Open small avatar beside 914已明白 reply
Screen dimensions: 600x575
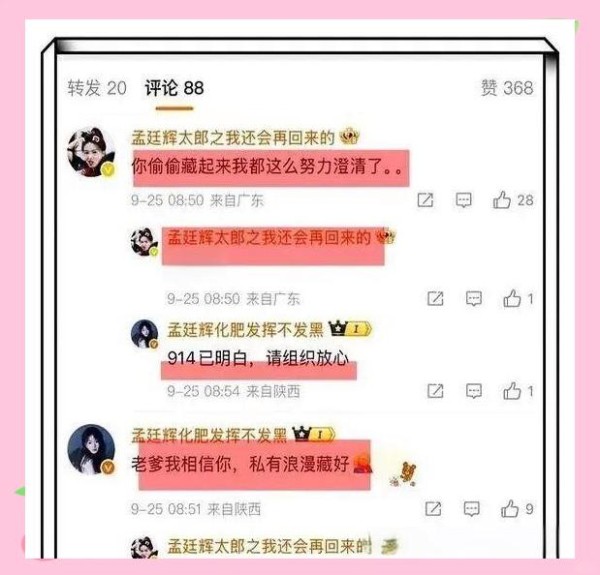(x=144, y=334)
